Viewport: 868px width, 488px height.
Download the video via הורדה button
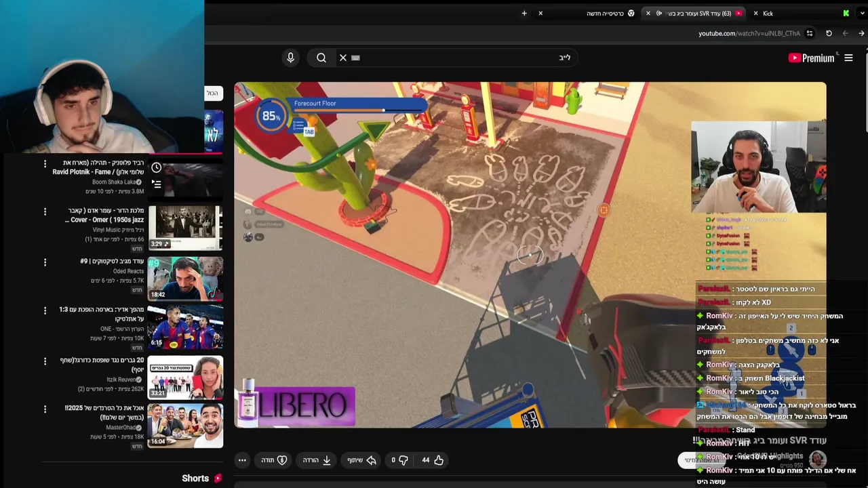click(x=317, y=460)
